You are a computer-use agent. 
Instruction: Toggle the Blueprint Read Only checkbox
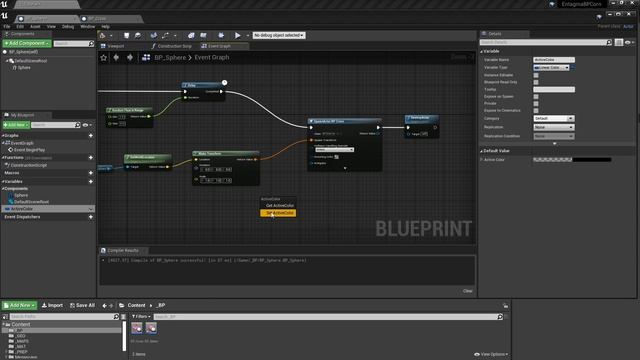click(536, 82)
